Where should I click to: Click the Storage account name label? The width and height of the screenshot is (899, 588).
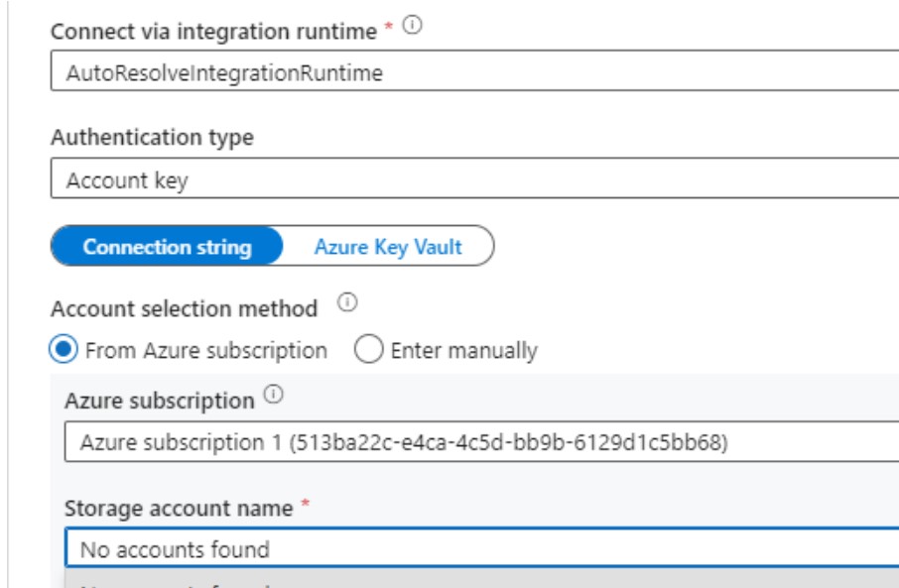(x=179, y=509)
